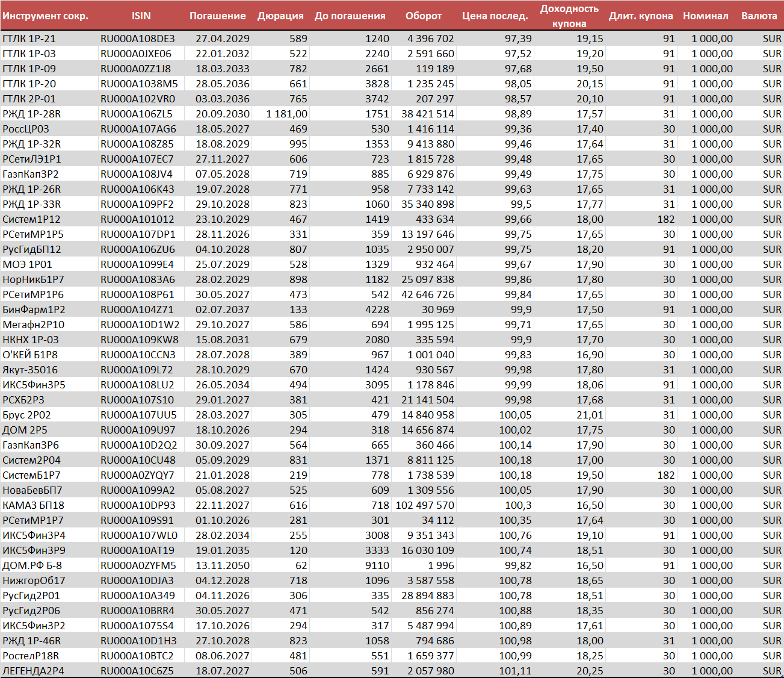
Task: Click the 'Инструмент сокр.' column header
Action: [x=45, y=16]
